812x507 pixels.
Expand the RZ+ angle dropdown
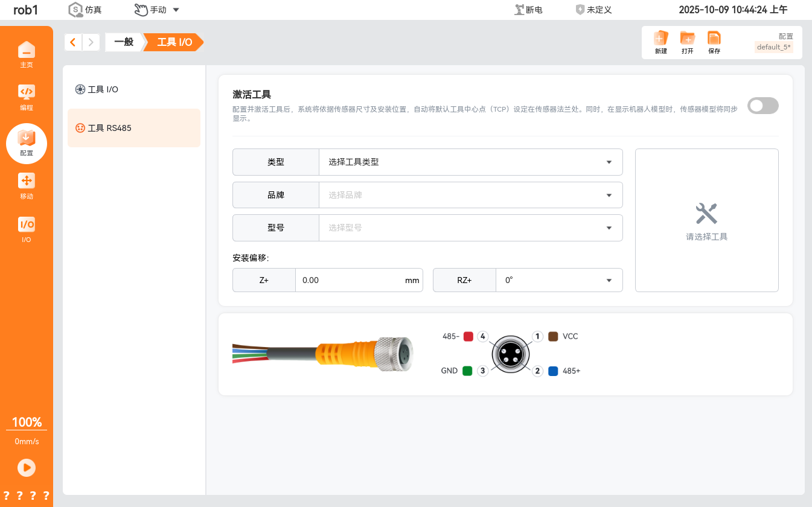coord(558,280)
